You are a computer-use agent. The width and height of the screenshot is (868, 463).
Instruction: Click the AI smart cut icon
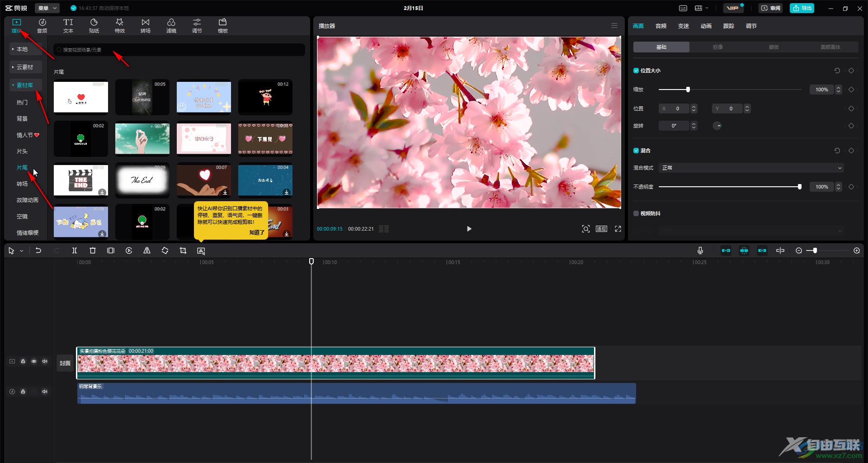coord(201,250)
